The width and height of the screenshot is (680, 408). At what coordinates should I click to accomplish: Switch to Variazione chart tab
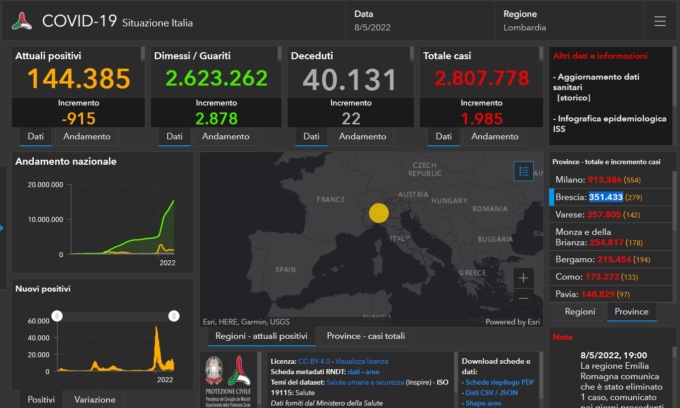95,399
